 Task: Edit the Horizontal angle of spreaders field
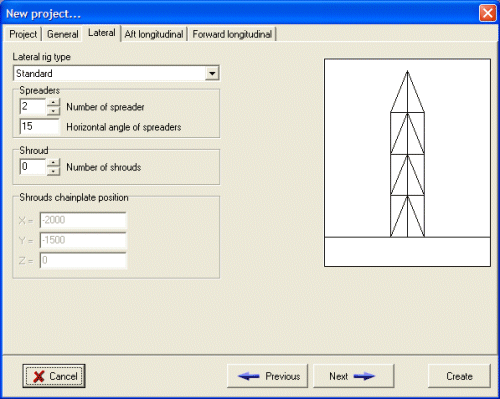[40, 126]
